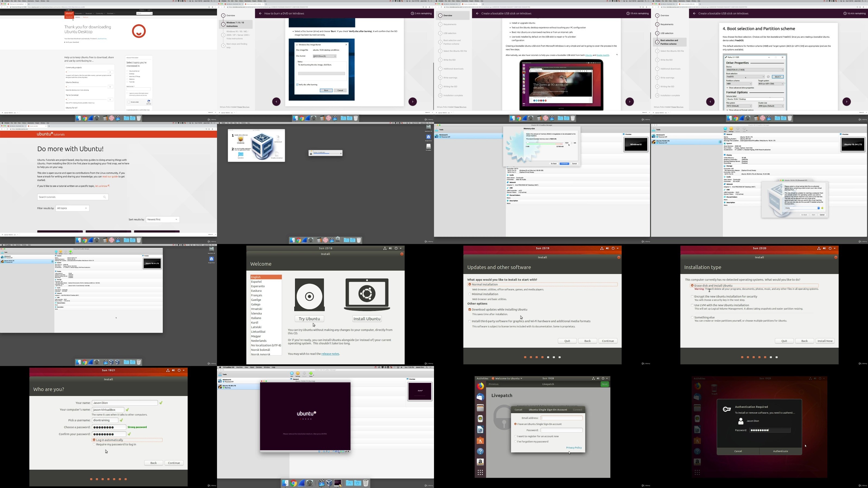Select the Something else radio option
868x488 pixels.
[x=692, y=317]
